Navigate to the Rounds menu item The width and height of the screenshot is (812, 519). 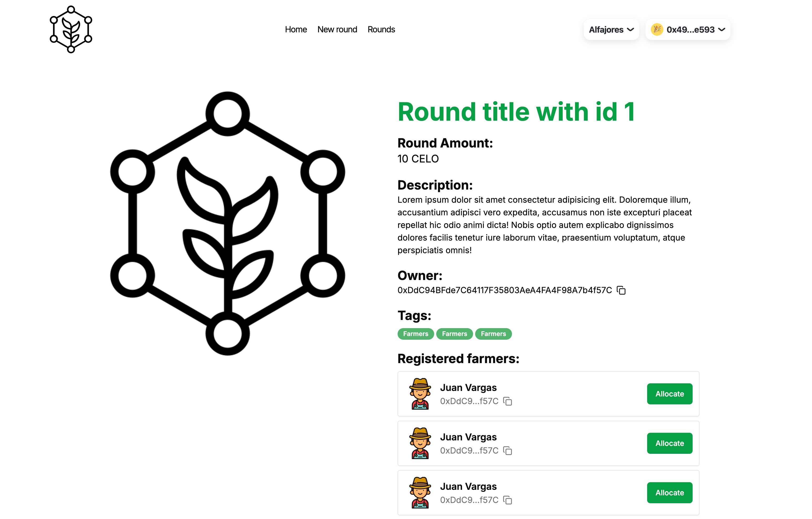381,29
